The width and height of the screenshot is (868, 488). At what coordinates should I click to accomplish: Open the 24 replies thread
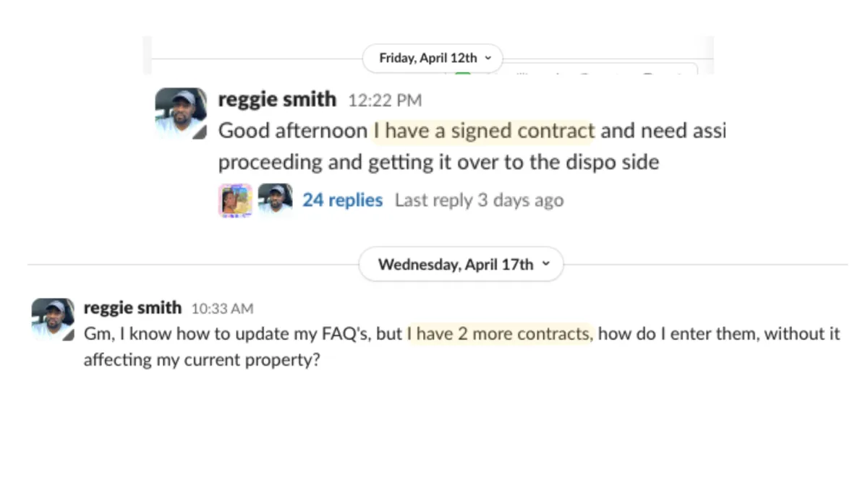[342, 200]
